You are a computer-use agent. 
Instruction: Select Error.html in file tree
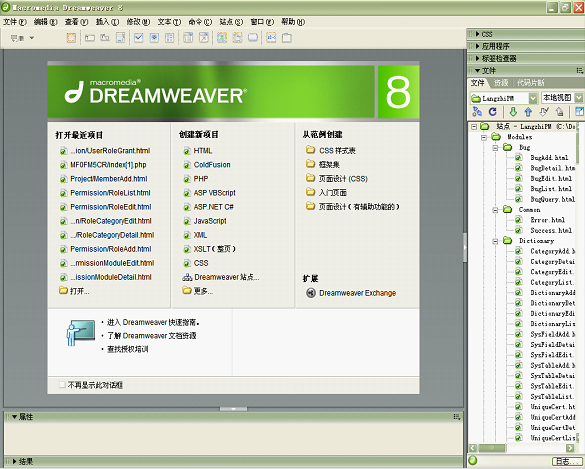click(547, 220)
